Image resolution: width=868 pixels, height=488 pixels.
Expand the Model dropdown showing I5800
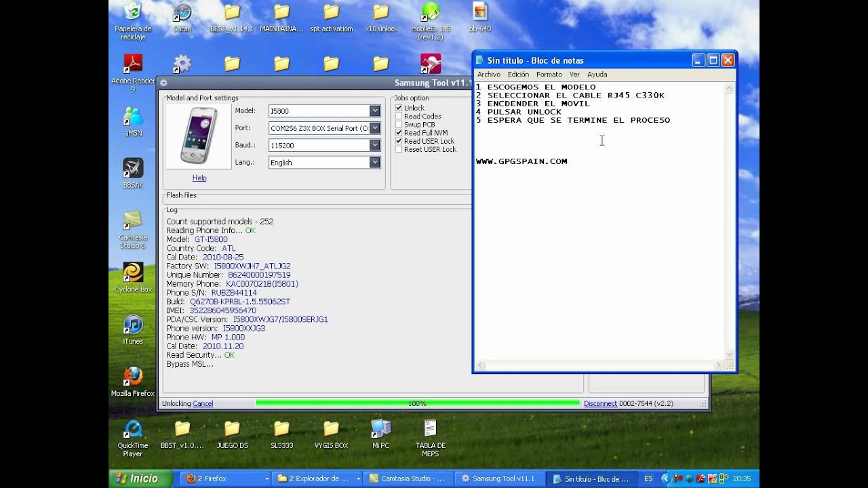tap(374, 110)
